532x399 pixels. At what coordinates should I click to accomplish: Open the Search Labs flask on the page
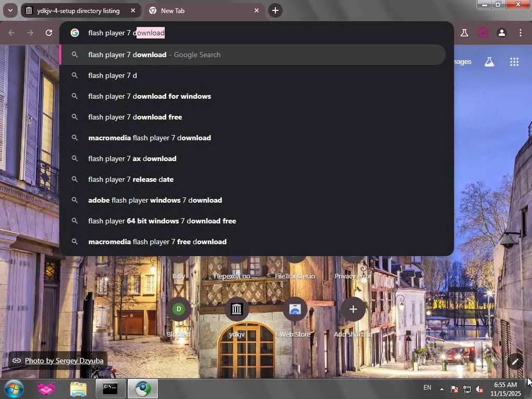489,62
